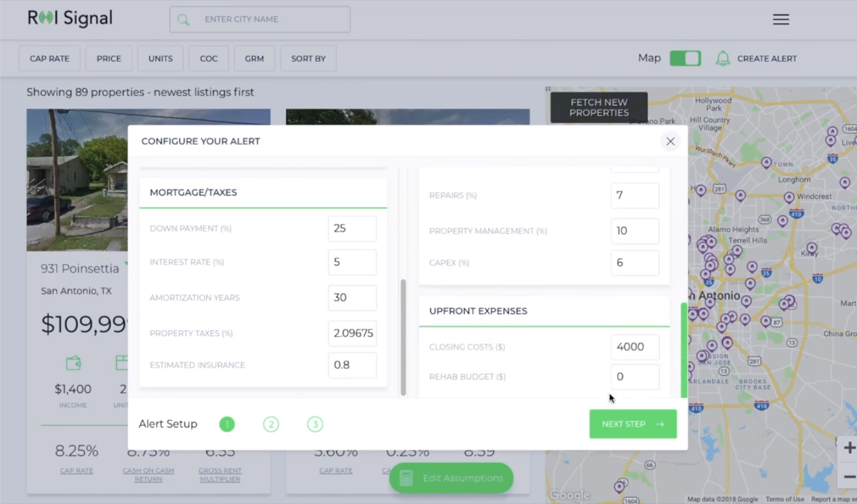Expand the Price filter

(x=108, y=58)
